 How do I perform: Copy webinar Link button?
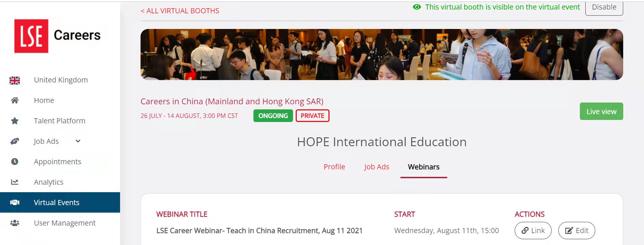(533, 231)
